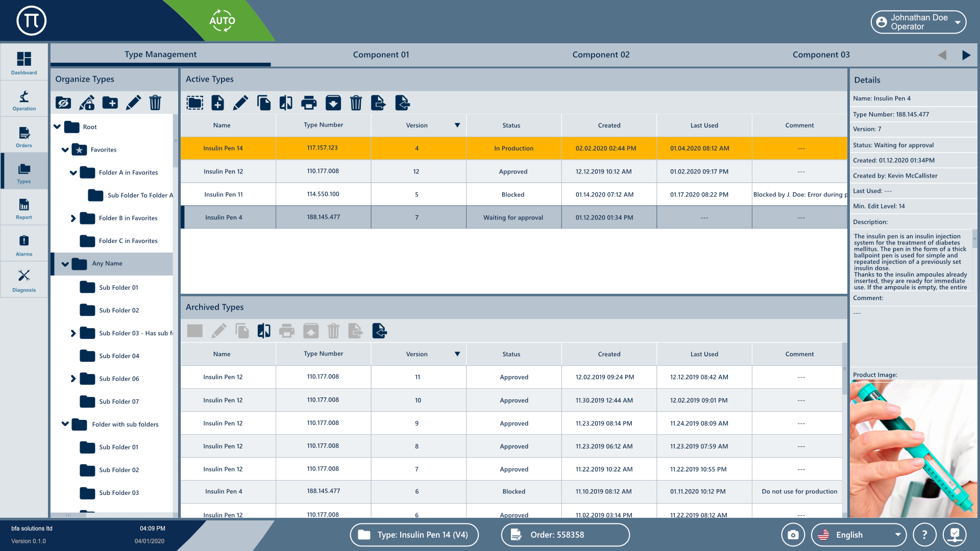This screenshot has width=980, height=551.
Task: Delete folder with Organize Types trash icon
Action: click(155, 103)
